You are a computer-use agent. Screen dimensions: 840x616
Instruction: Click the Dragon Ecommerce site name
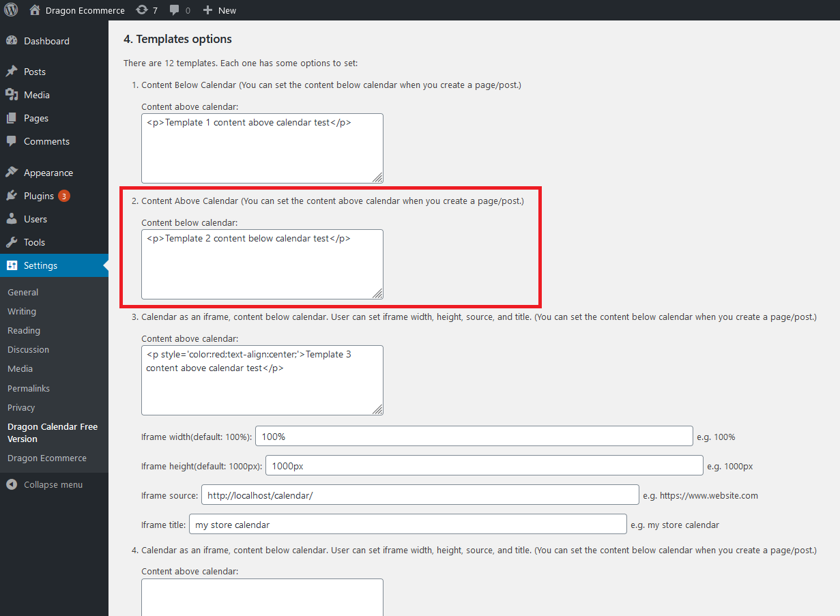point(85,10)
